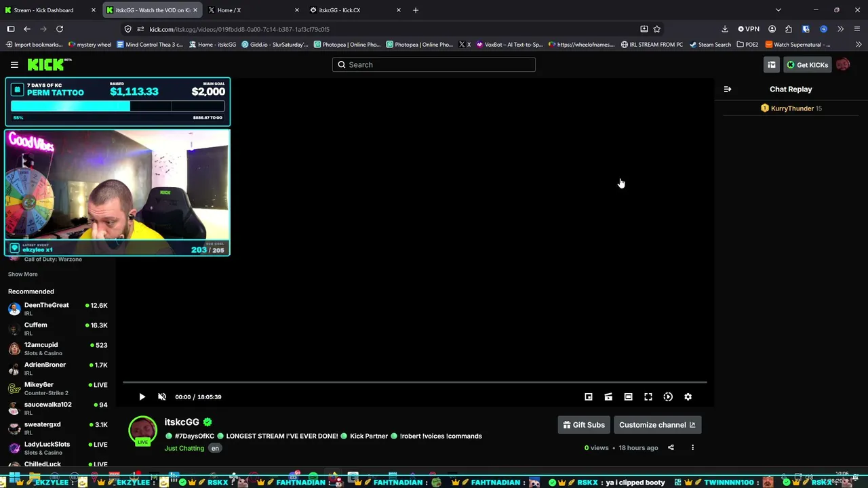The height and width of the screenshot is (488, 868).
Task: Go back to the previous page
Action: click(x=27, y=29)
